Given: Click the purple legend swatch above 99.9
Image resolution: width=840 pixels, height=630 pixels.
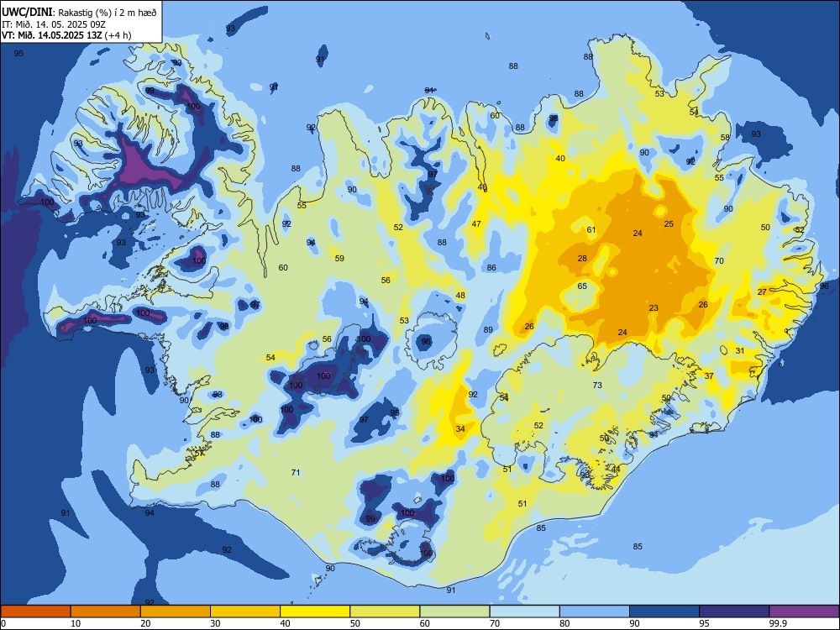Looking at the screenshot, I should [x=804, y=612].
